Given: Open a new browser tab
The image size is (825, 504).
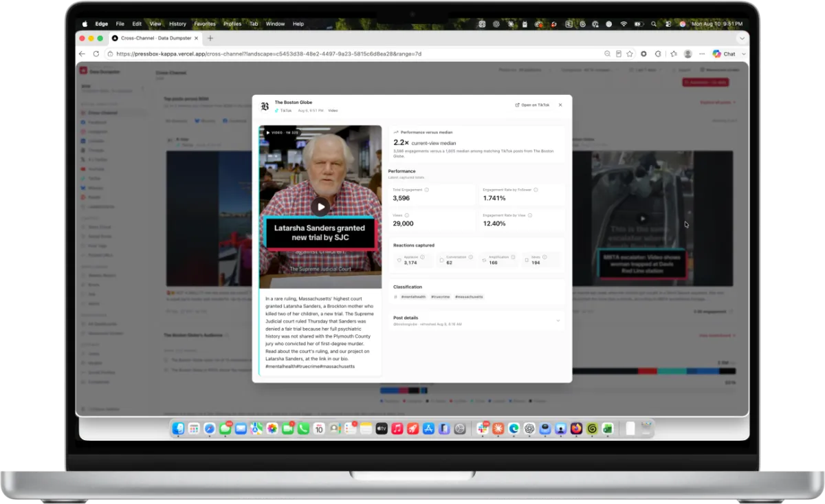Looking at the screenshot, I should click(210, 39).
